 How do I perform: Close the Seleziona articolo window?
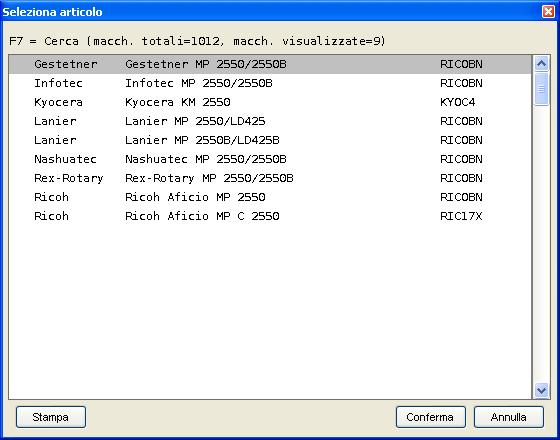coord(548,12)
